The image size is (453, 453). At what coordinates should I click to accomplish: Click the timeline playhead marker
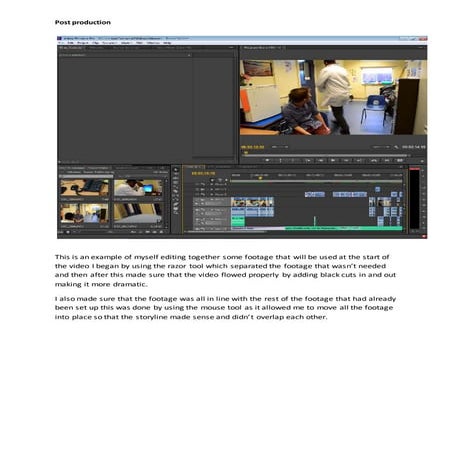260,178
